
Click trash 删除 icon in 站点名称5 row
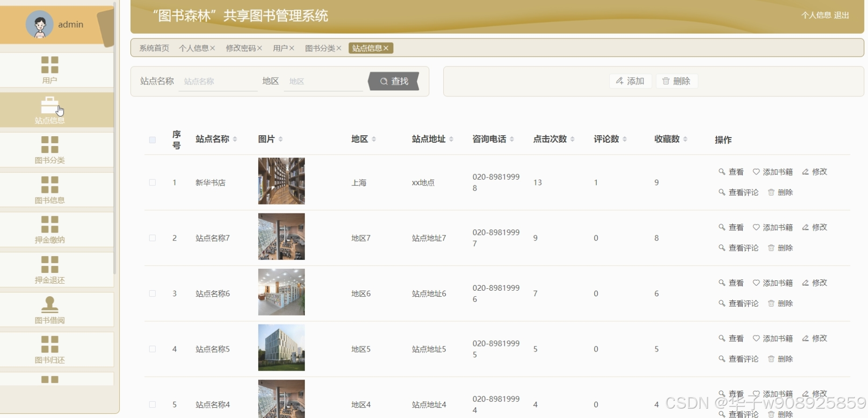coord(771,359)
